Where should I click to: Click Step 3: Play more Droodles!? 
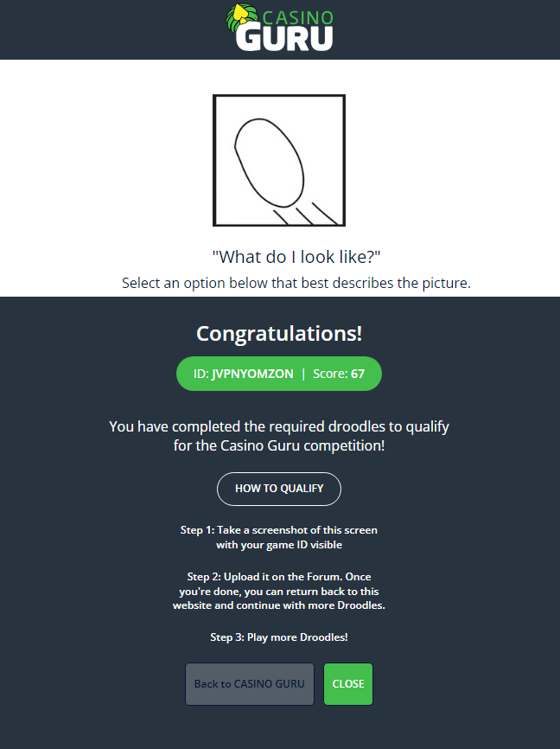click(x=279, y=637)
